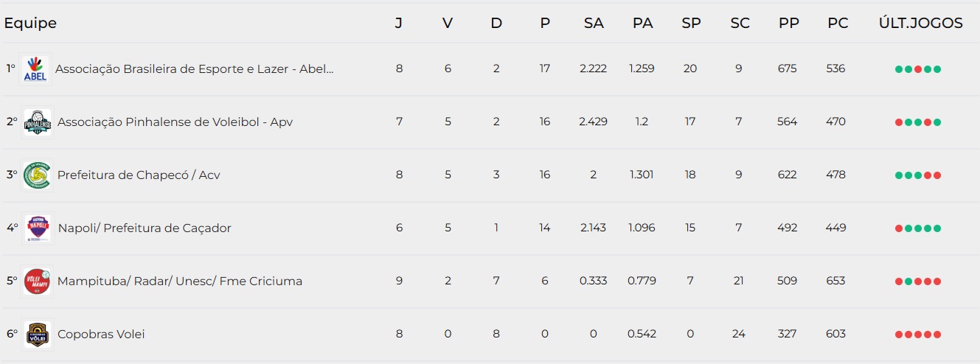Sort by the Equipe column header

[x=30, y=23]
